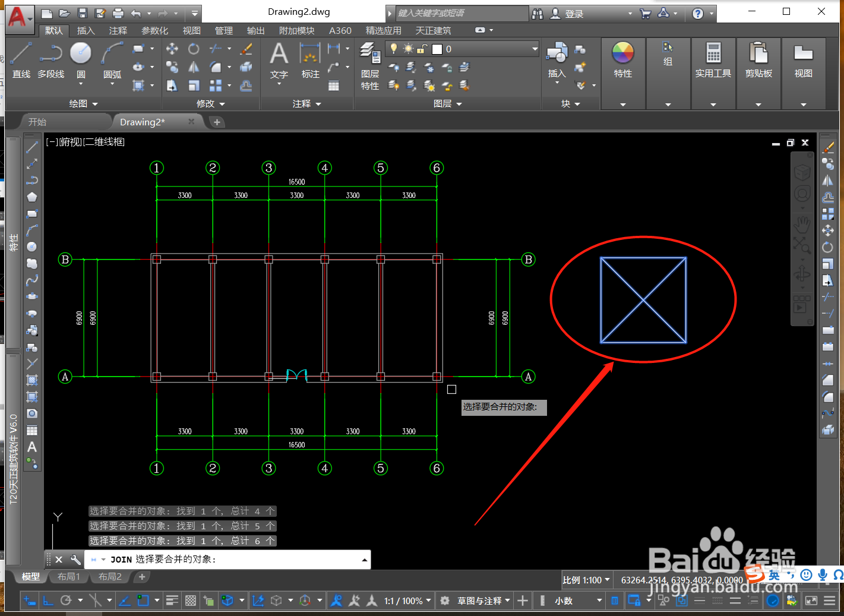844x616 pixels.
Task: Open the A360 ribbon tab
Action: click(340, 30)
